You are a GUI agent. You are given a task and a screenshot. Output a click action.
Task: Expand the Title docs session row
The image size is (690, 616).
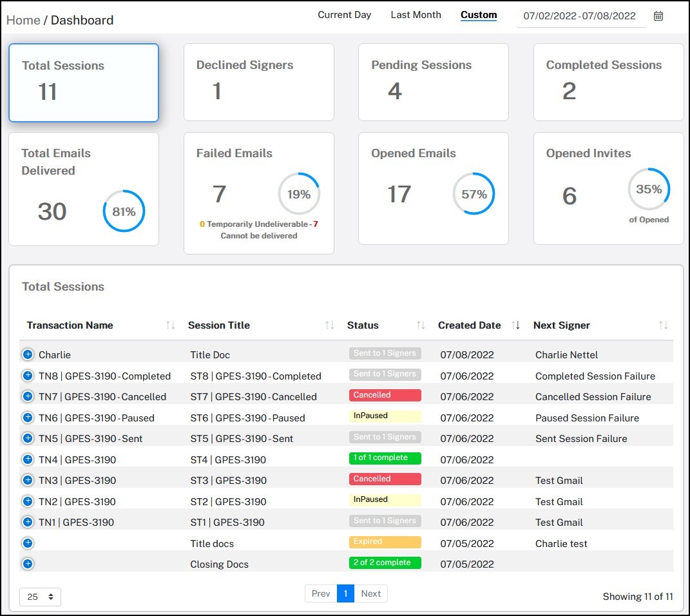tap(27, 543)
